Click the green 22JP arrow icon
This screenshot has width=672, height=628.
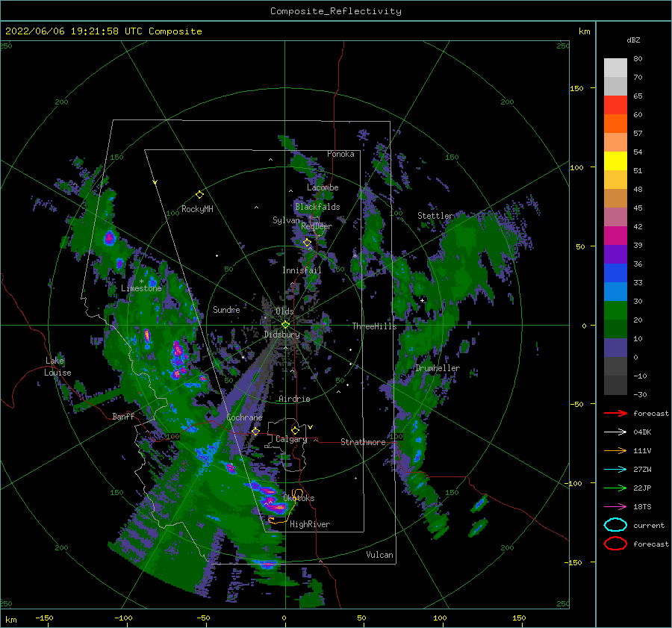[x=615, y=488]
